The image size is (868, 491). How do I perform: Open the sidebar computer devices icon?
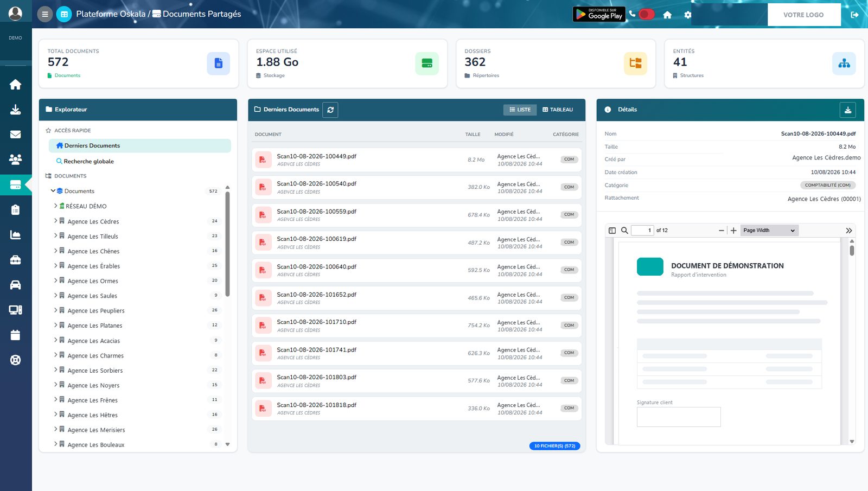tap(16, 310)
